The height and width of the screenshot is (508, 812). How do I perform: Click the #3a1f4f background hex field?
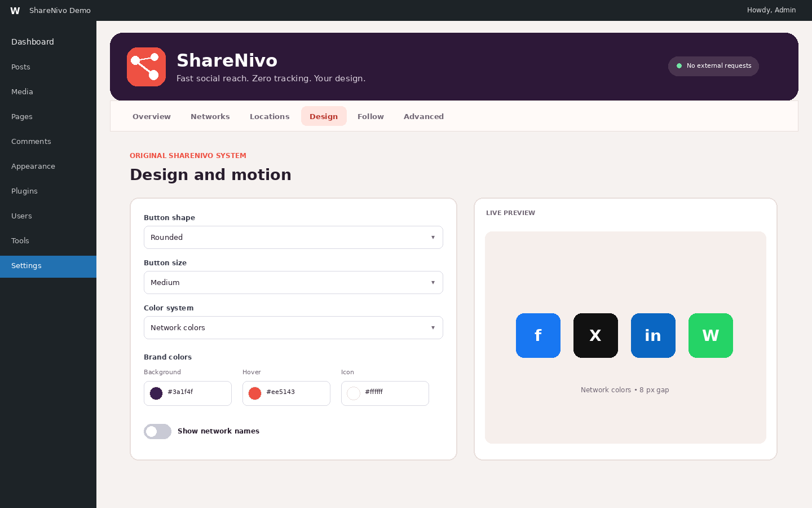(188, 393)
